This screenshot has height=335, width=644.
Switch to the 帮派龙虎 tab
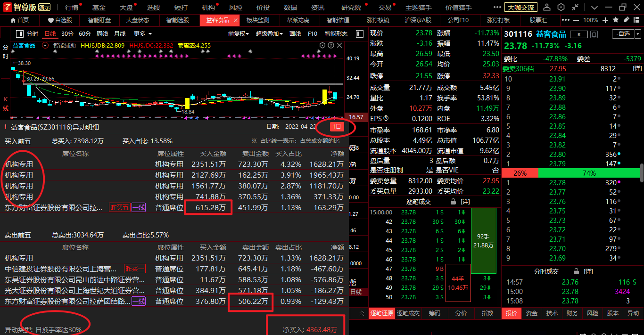(298, 20)
